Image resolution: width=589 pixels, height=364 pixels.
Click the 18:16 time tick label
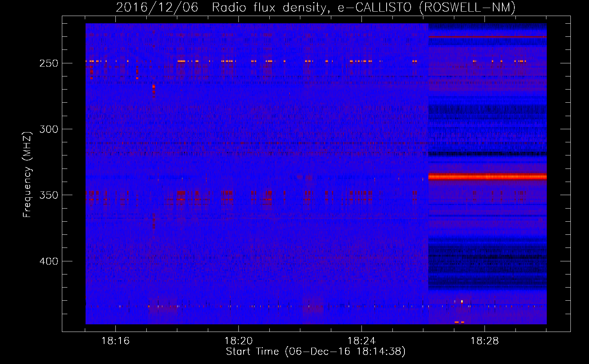click(115, 341)
